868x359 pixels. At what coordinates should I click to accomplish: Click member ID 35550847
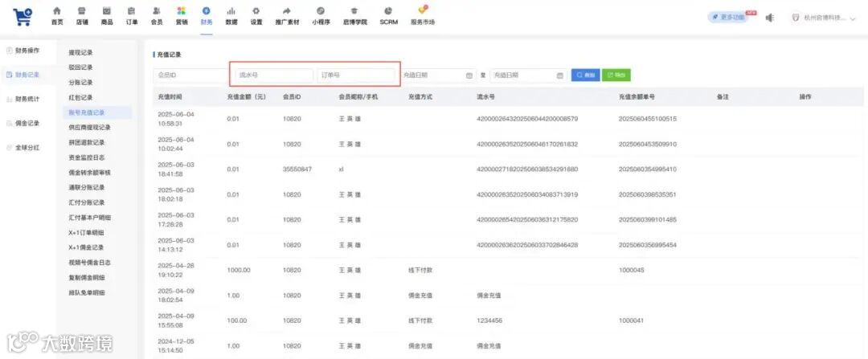click(x=297, y=169)
